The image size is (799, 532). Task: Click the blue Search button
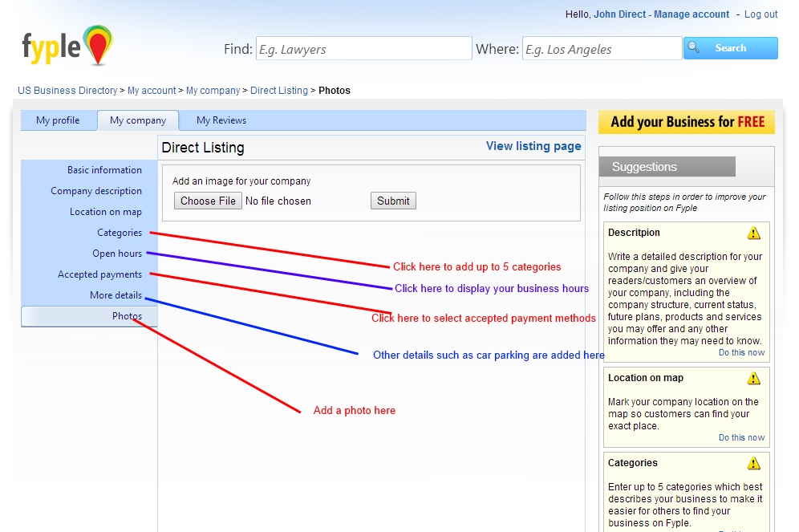[x=731, y=48]
